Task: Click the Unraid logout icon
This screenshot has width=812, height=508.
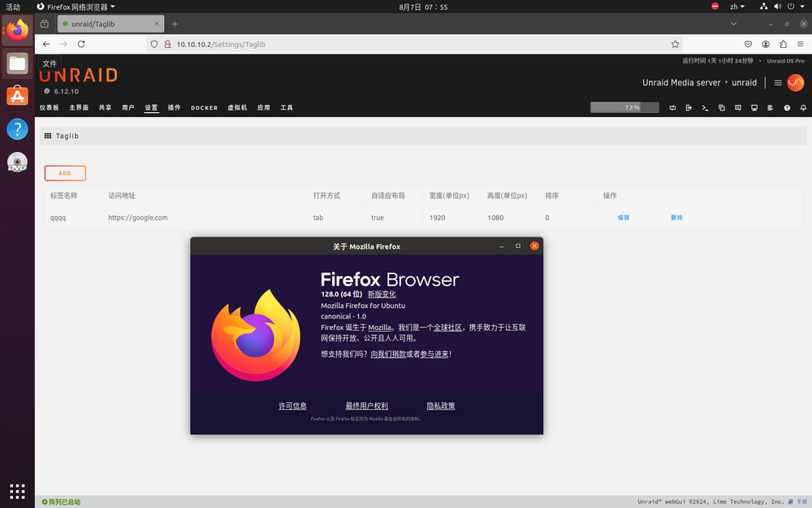Action: [689, 108]
